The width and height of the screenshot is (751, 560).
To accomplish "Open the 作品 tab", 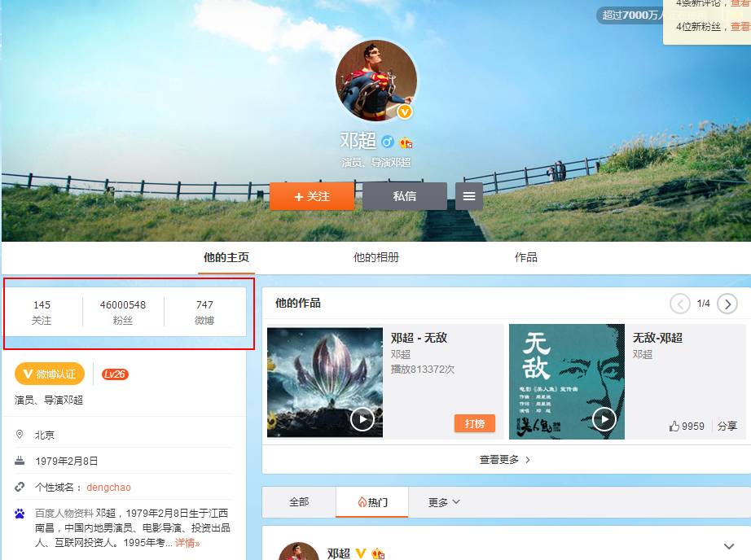I will [526, 257].
